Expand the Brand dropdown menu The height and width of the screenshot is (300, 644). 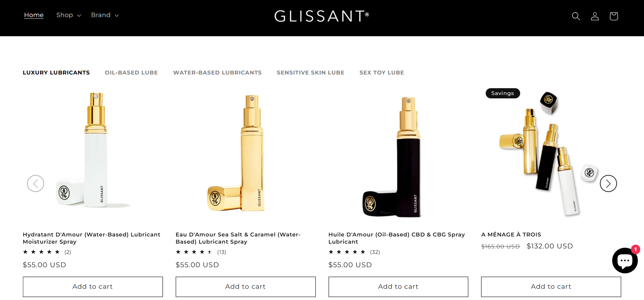coord(105,15)
